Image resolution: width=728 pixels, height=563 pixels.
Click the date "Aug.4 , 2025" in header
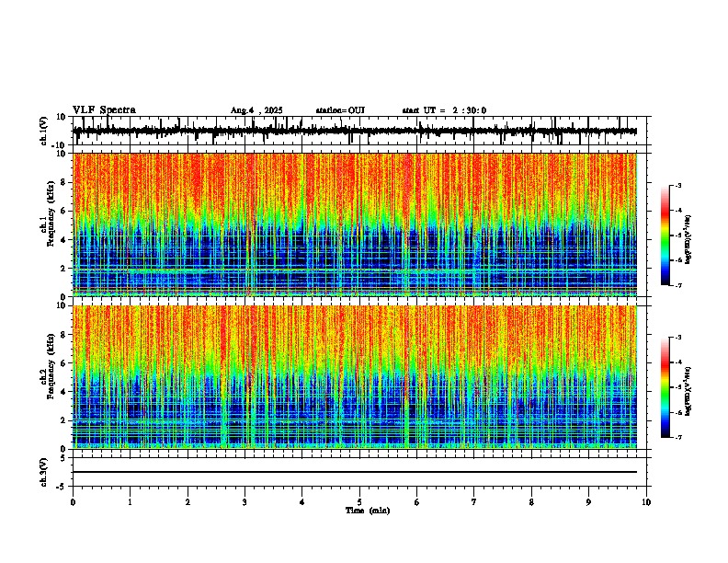(x=256, y=110)
